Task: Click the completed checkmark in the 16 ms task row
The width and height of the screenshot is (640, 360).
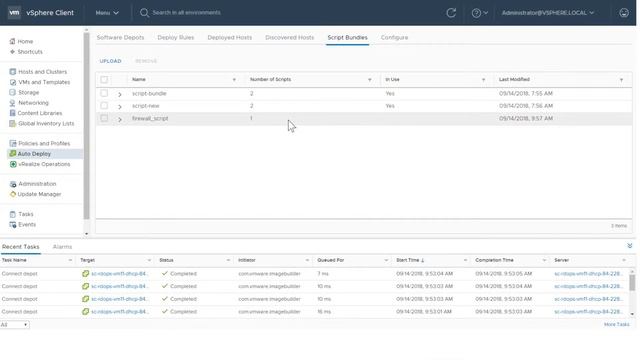Action: click(164, 311)
